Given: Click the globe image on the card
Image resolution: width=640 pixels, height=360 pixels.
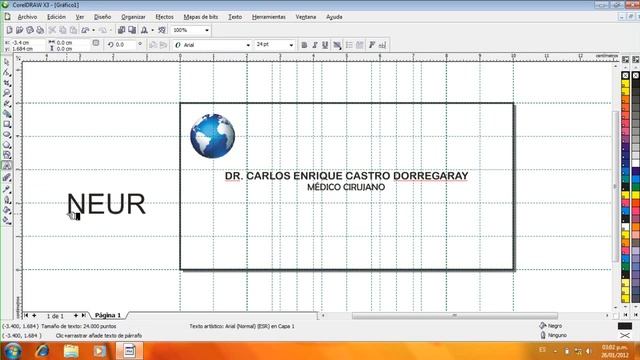Looking at the screenshot, I should pyautogui.click(x=212, y=136).
